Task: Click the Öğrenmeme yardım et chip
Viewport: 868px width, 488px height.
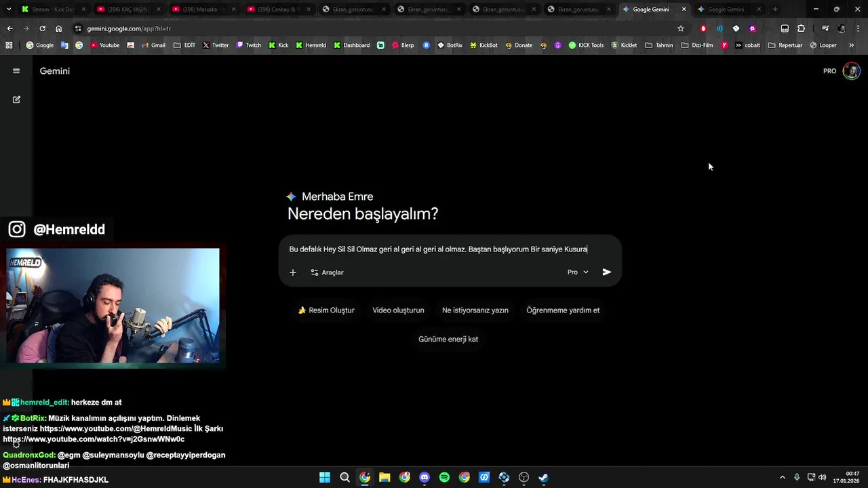Action: click(x=563, y=310)
